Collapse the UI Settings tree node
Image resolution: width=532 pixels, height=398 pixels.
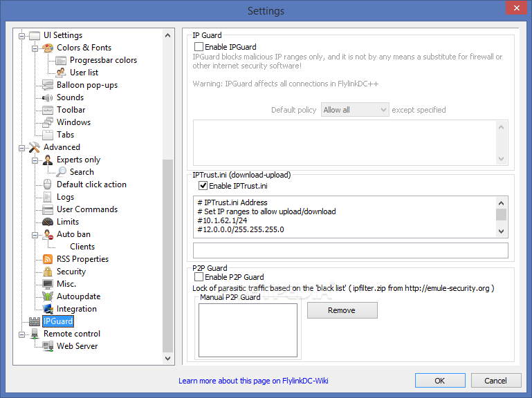[x=21, y=36]
